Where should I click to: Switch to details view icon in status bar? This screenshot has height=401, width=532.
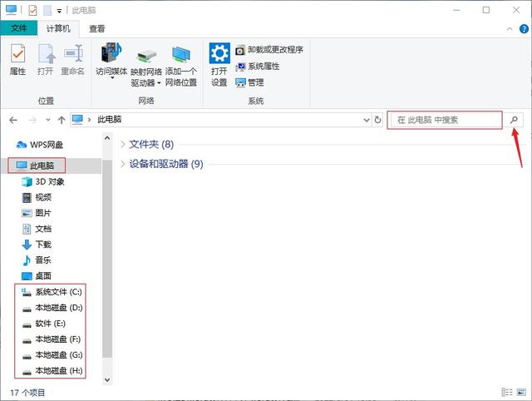pyautogui.click(x=507, y=392)
